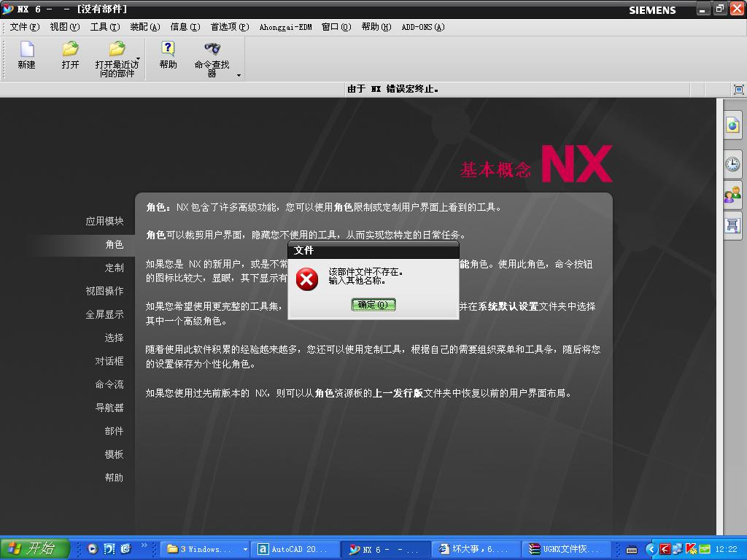The width and height of the screenshot is (747, 560).
Task: Expand the quick-launch overflow chevron
Action: [x=144, y=545]
